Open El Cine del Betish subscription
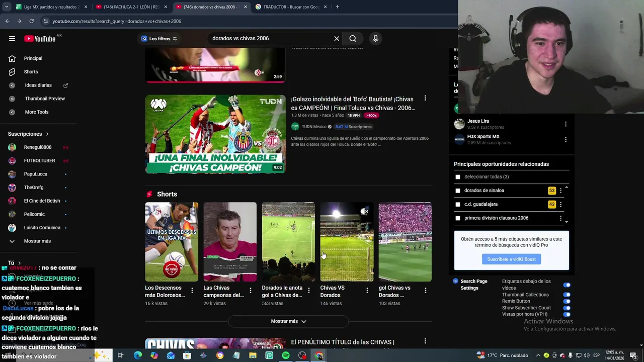Viewport: 644px width, 362px height. (x=42, y=201)
